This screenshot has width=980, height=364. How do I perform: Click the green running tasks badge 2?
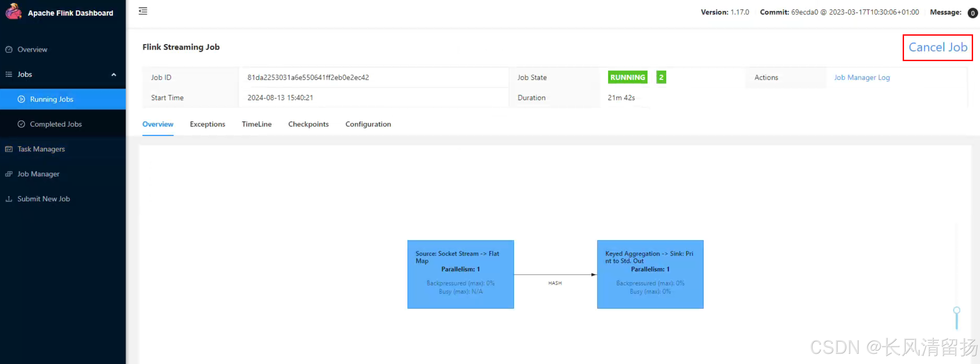click(x=661, y=77)
